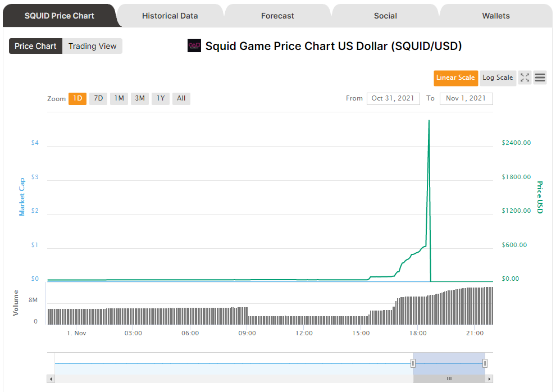
Task: Click the Price USD axis label
Action: pos(540,197)
